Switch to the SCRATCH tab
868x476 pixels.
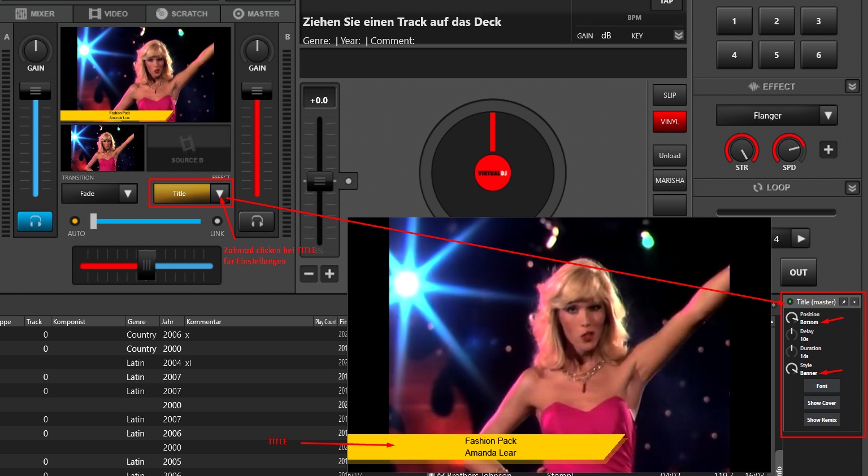tap(182, 14)
